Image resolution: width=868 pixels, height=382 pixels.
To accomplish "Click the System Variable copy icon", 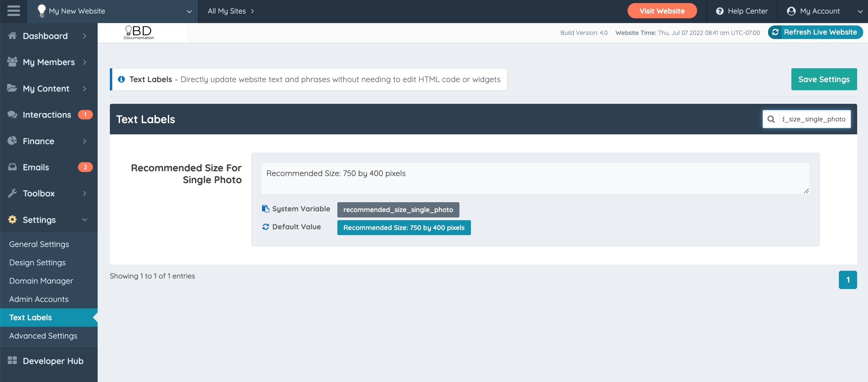I will point(265,209).
